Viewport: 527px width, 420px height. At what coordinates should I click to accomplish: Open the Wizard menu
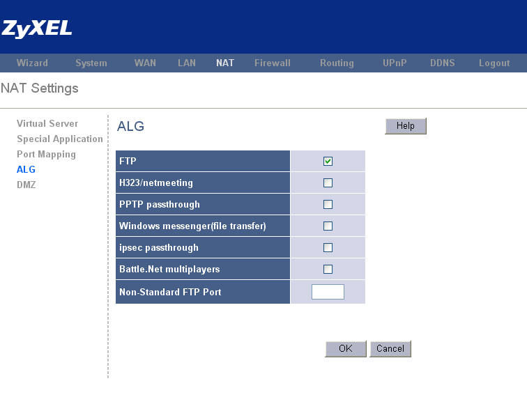[x=32, y=63]
